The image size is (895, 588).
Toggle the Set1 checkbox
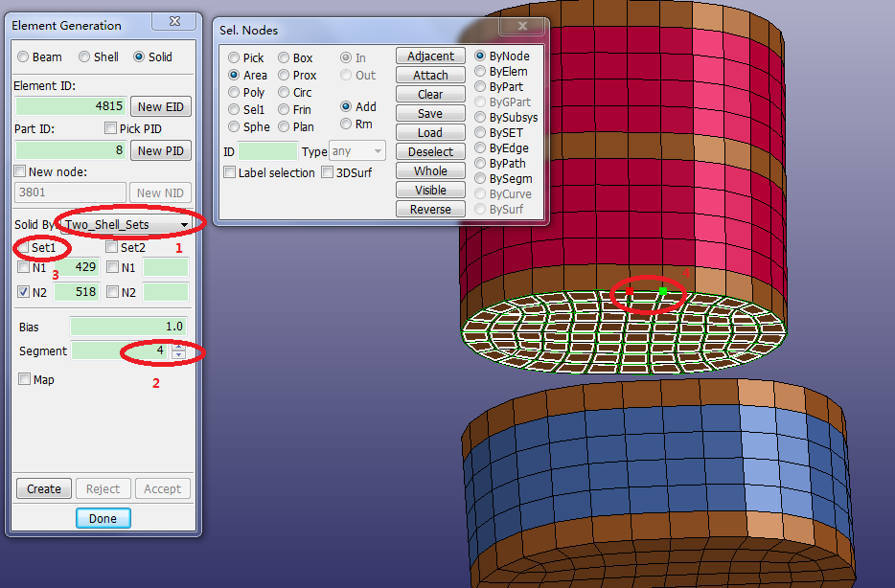(23, 247)
